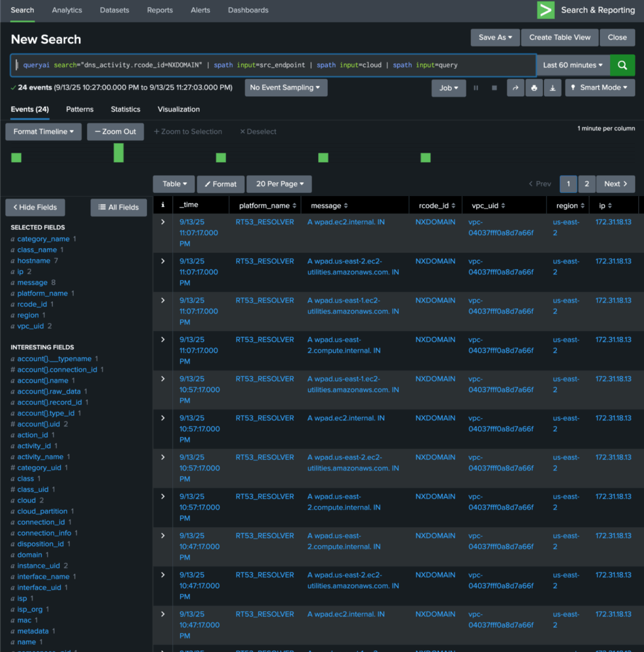Click category_name selected field
This screenshot has height=652, width=644.
43,239
